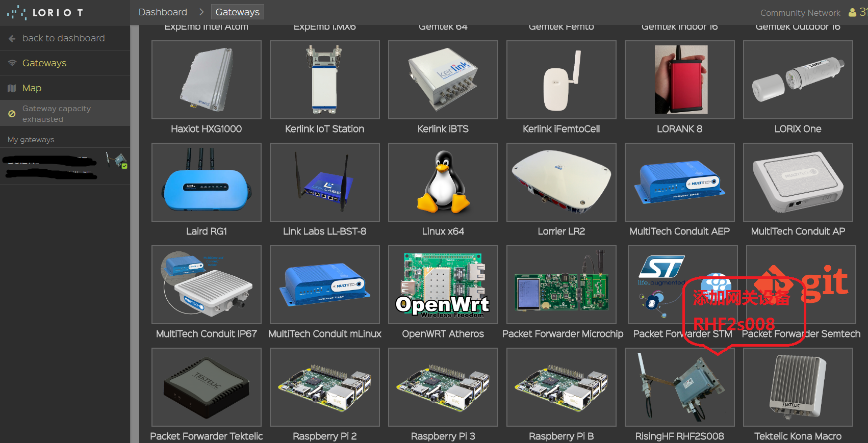Click the LORIOT logo
Viewport: 868px width, 443px height.
pos(45,13)
